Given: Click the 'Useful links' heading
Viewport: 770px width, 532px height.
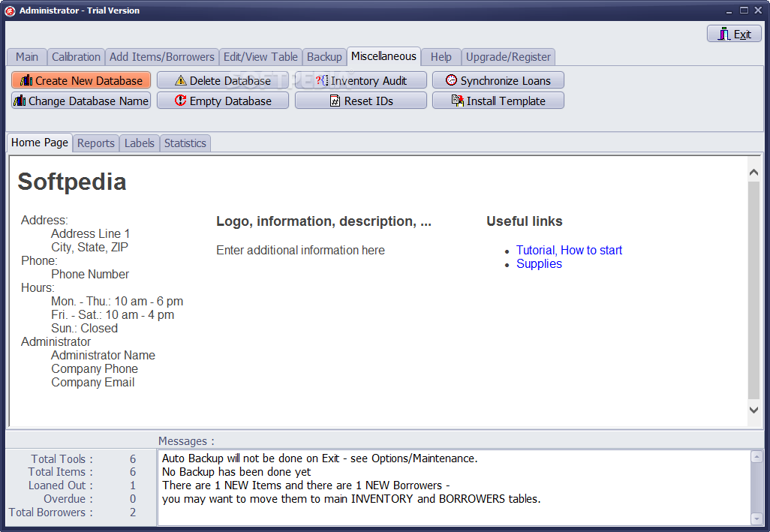Looking at the screenshot, I should (525, 221).
